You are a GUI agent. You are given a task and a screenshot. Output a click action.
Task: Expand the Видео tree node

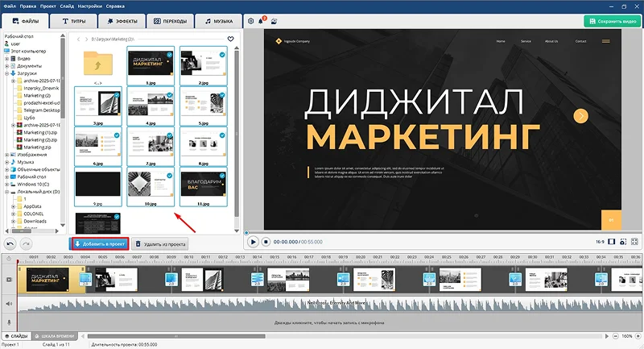tap(6, 59)
